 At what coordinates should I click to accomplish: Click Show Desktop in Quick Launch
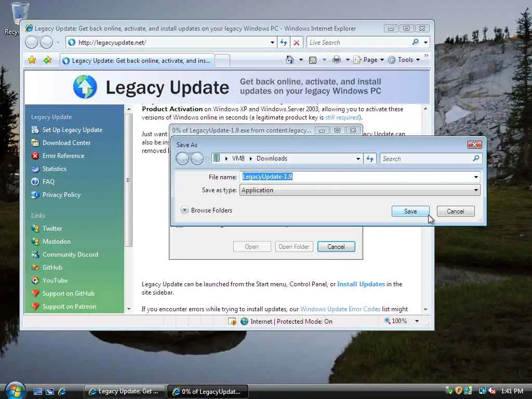(37, 391)
